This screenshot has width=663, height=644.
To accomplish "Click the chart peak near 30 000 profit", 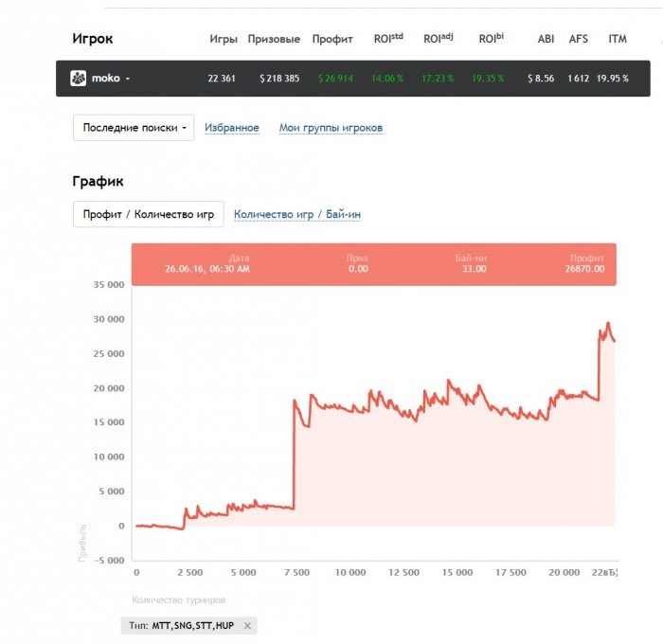I will click(608, 324).
